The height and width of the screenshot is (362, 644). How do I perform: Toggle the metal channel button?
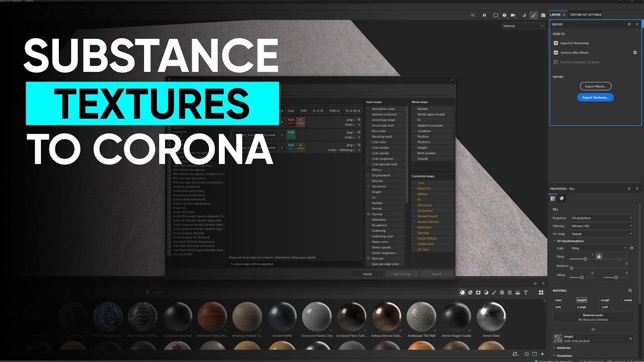(x=628, y=300)
